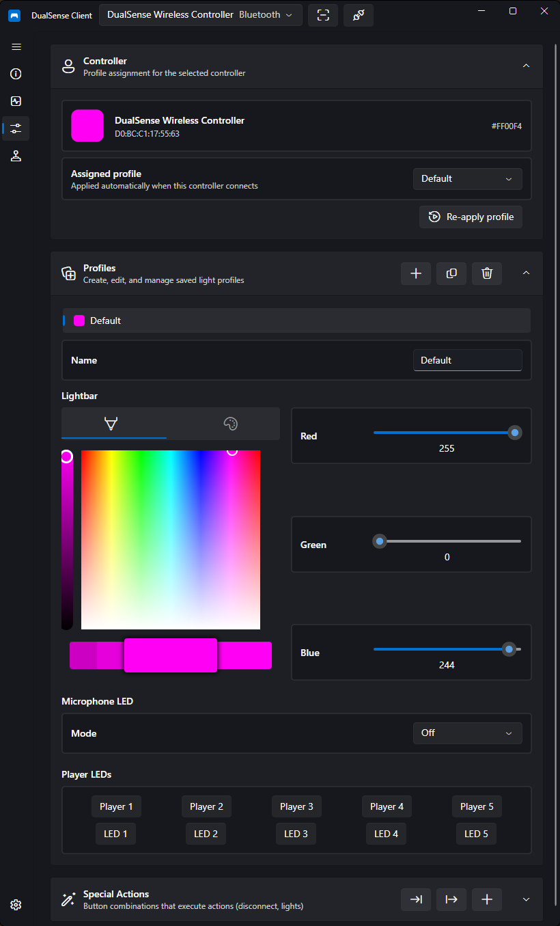Select the rightmost magenta shade swatch
This screenshot has width=560, height=926.
pos(245,655)
